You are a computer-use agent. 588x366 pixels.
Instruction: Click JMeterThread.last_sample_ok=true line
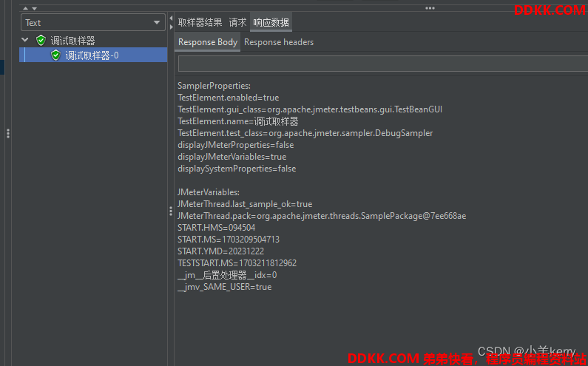(x=245, y=204)
